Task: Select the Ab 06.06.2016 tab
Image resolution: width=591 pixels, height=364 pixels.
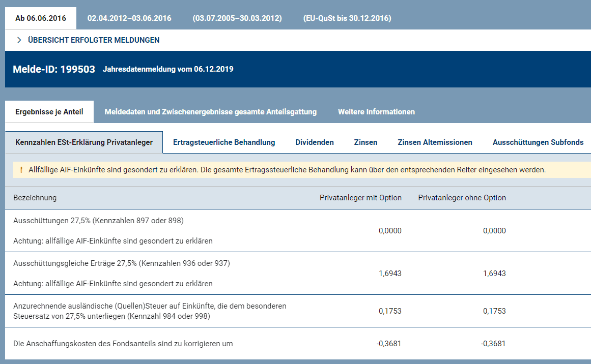Action: tap(41, 18)
